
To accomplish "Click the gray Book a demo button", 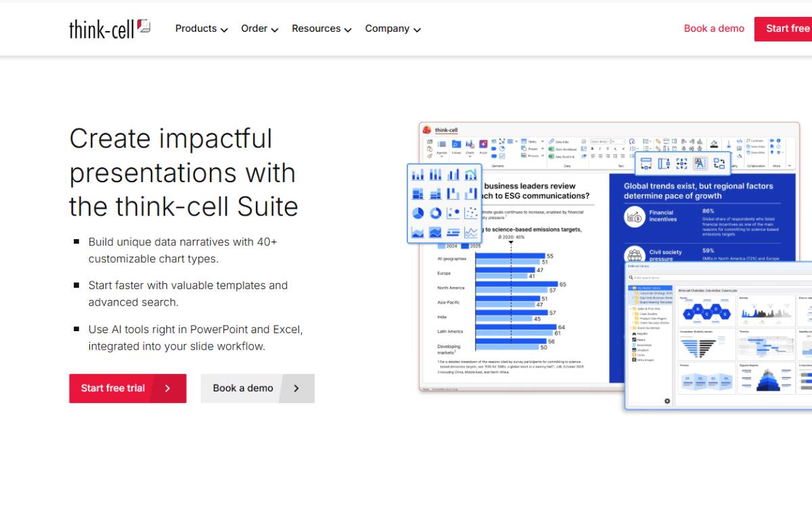I will click(257, 388).
